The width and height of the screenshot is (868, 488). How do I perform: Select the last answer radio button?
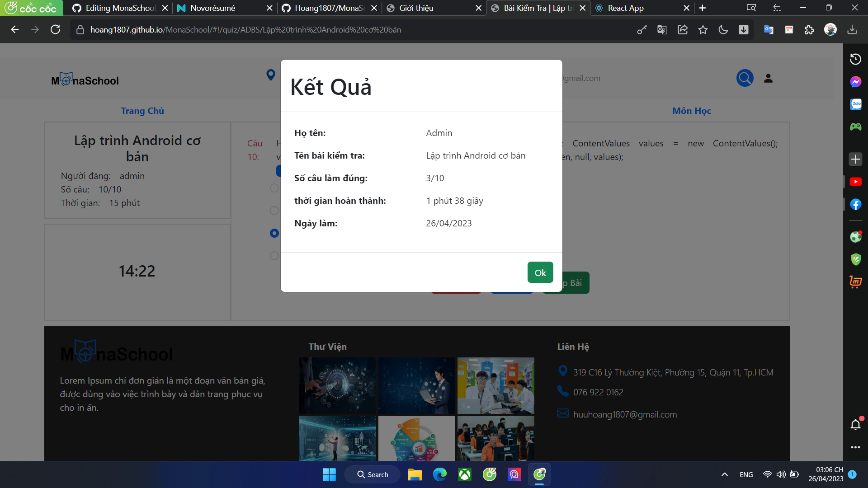click(x=274, y=256)
